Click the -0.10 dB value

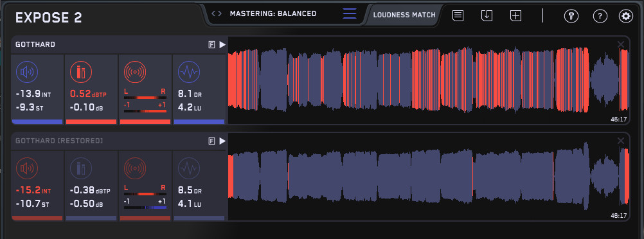(x=86, y=108)
